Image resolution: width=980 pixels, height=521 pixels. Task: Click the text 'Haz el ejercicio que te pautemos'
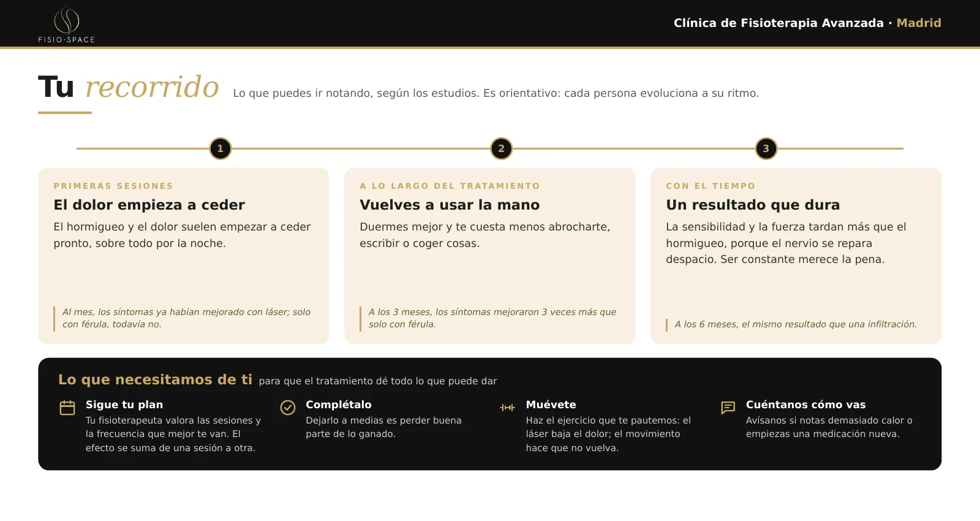pos(608,434)
